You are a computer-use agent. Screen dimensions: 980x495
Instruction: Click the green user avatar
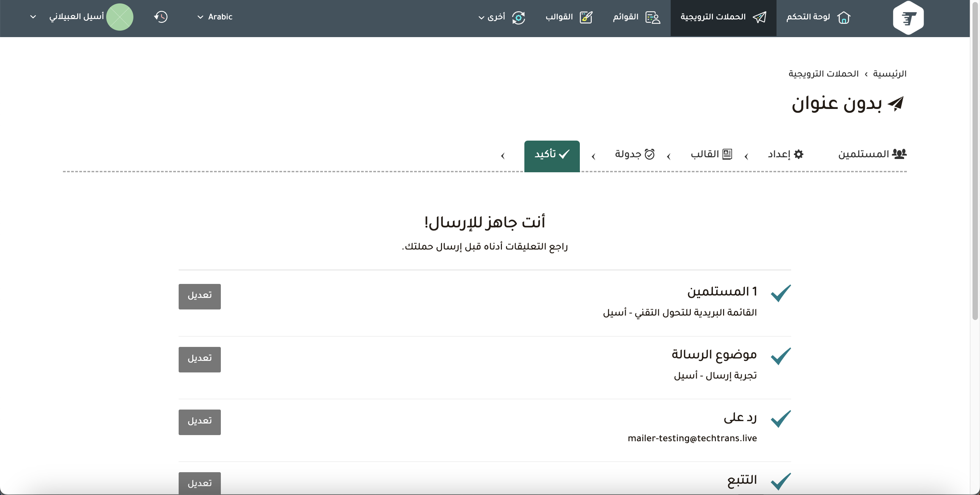pyautogui.click(x=119, y=17)
